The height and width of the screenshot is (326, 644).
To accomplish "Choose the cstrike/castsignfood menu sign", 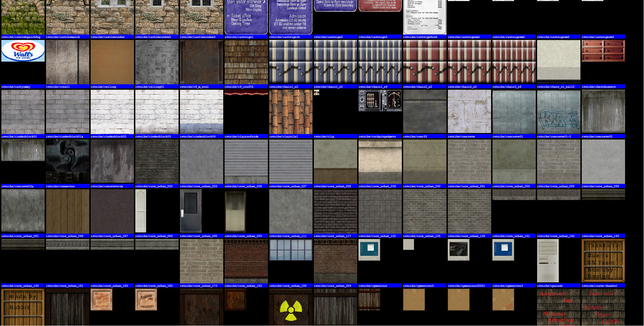I will [x=424, y=17].
